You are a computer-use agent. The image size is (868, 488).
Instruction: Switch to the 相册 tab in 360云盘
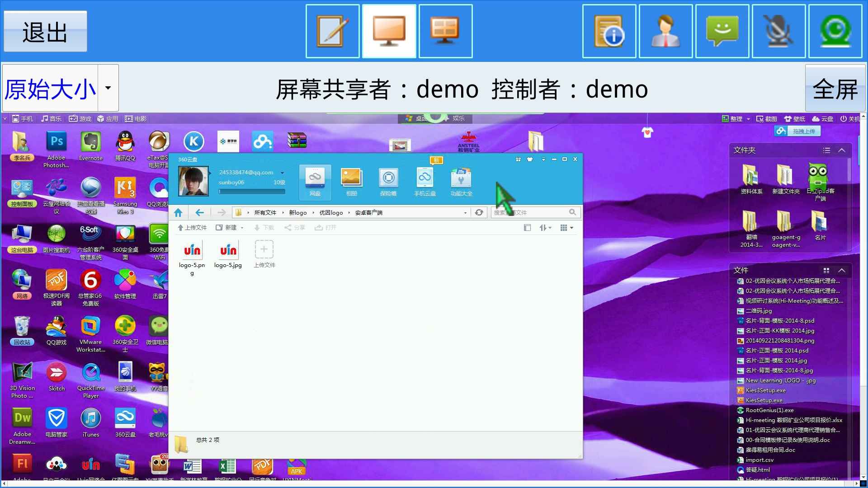351,182
